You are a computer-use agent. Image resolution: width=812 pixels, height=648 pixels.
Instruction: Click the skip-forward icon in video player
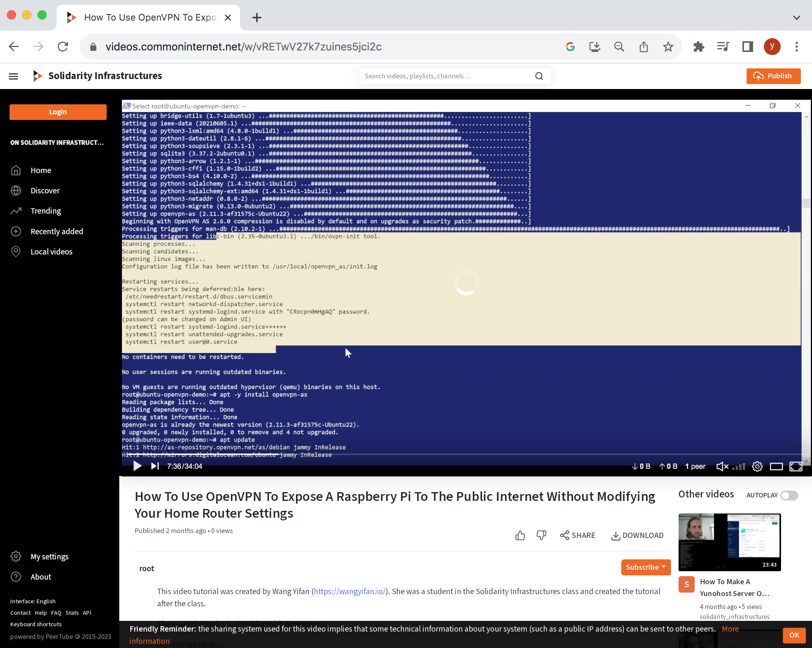[x=154, y=466]
